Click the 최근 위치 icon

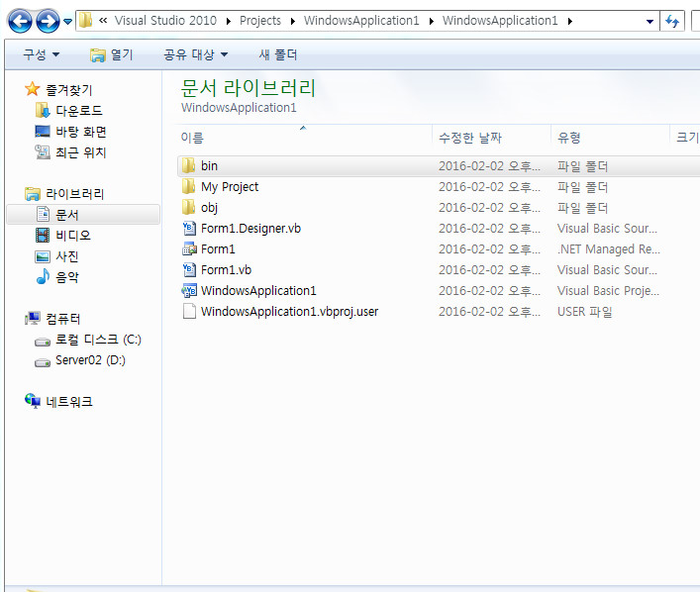coord(43,151)
